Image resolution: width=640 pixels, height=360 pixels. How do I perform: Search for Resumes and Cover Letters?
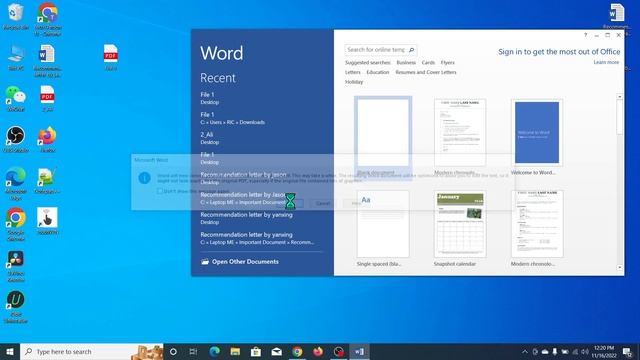(x=426, y=72)
